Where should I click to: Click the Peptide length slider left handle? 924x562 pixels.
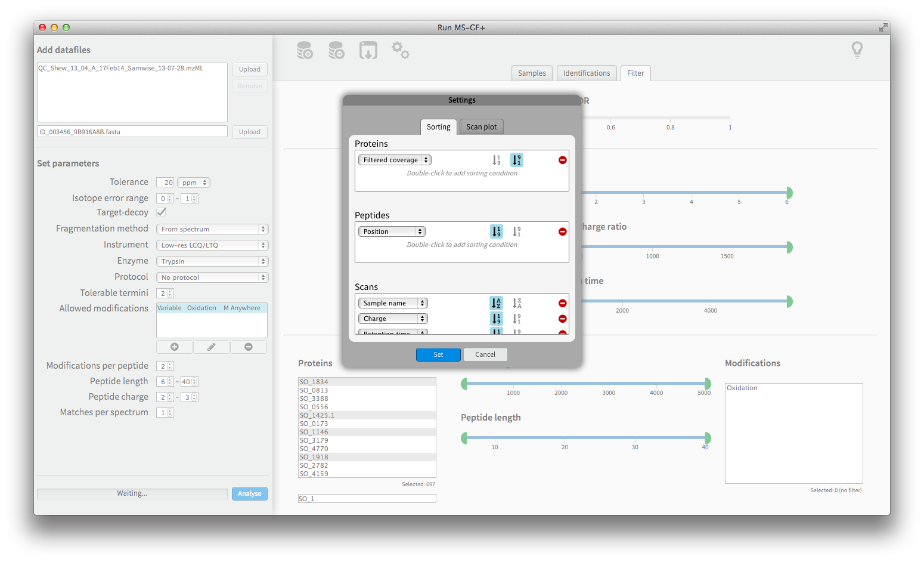[464, 438]
